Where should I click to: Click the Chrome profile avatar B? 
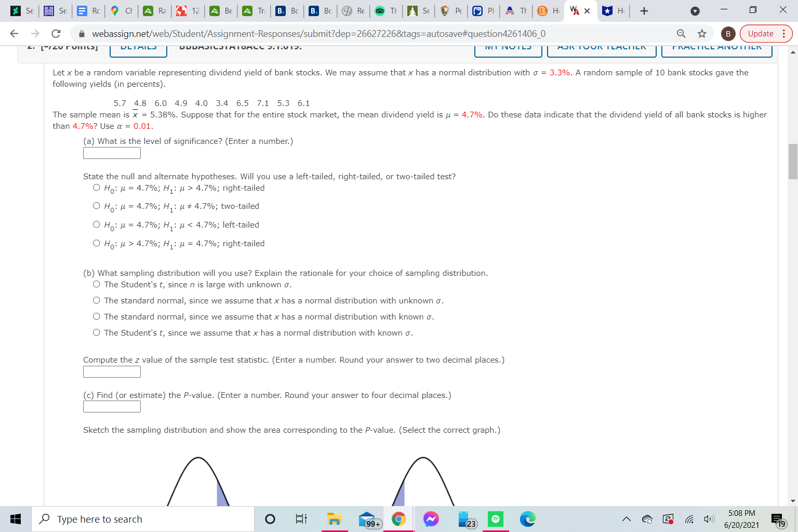(x=728, y=33)
